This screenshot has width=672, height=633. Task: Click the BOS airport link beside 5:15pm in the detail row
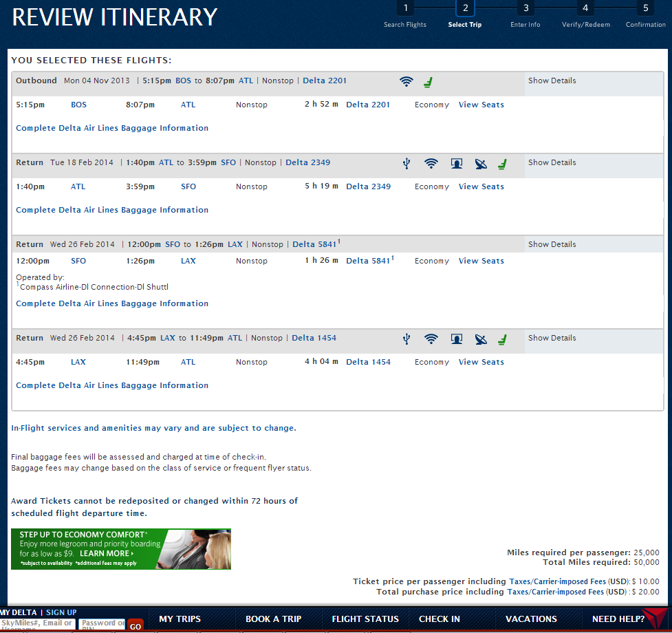coord(78,105)
